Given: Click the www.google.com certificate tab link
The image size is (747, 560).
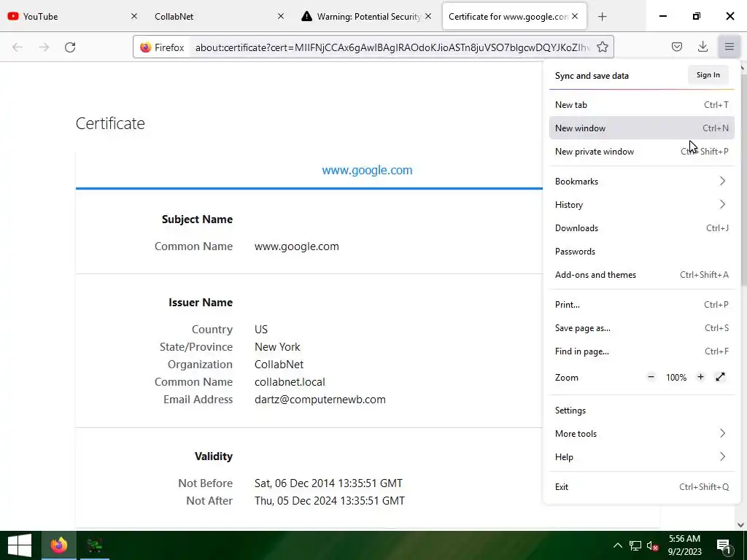Looking at the screenshot, I should pos(367,170).
